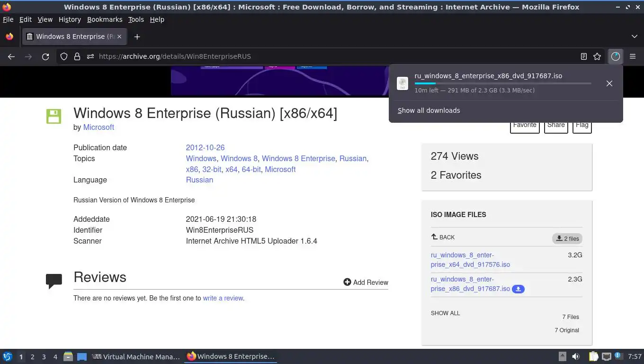Switch to workspace 2 in the taskbar

pos(32,357)
